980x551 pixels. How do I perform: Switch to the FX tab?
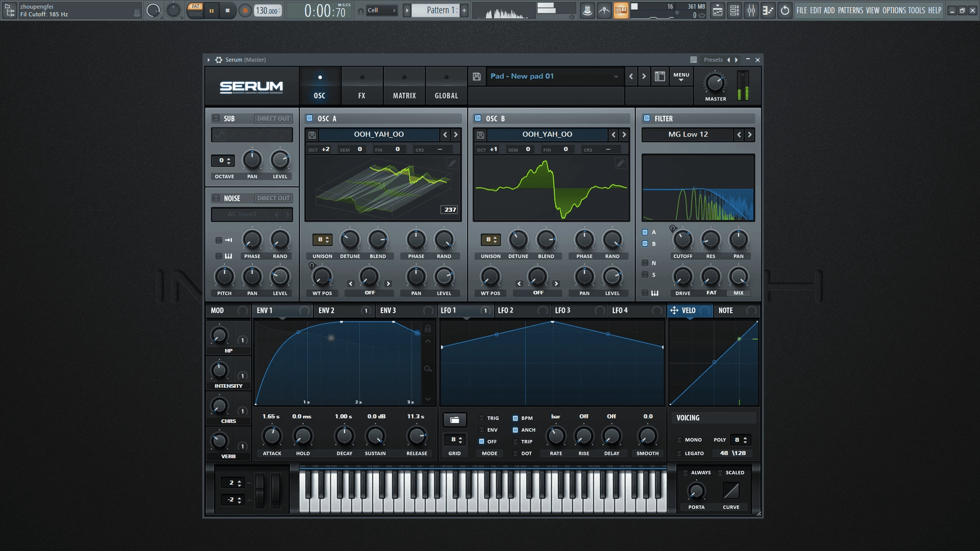tap(362, 86)
